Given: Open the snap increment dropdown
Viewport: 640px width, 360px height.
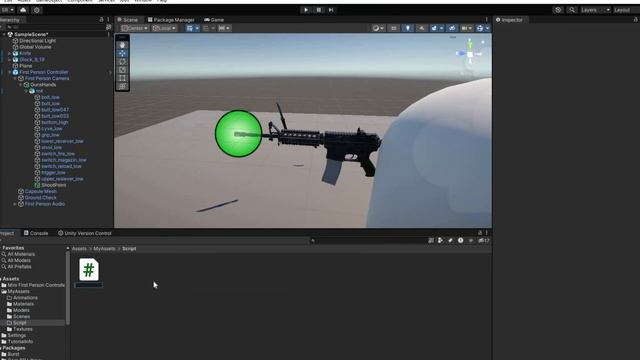Looking at the screenshot, I should 228,28.
